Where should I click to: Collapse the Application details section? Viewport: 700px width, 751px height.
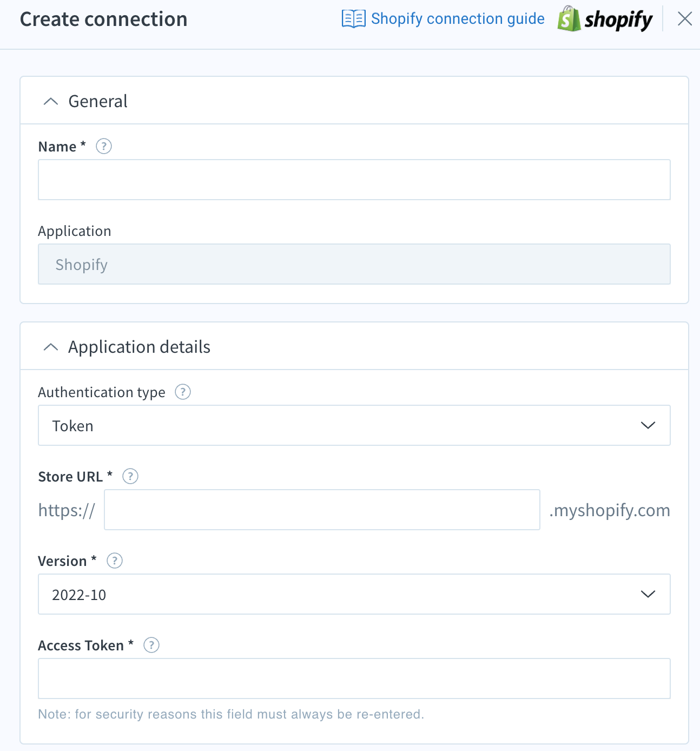[51, 346]
